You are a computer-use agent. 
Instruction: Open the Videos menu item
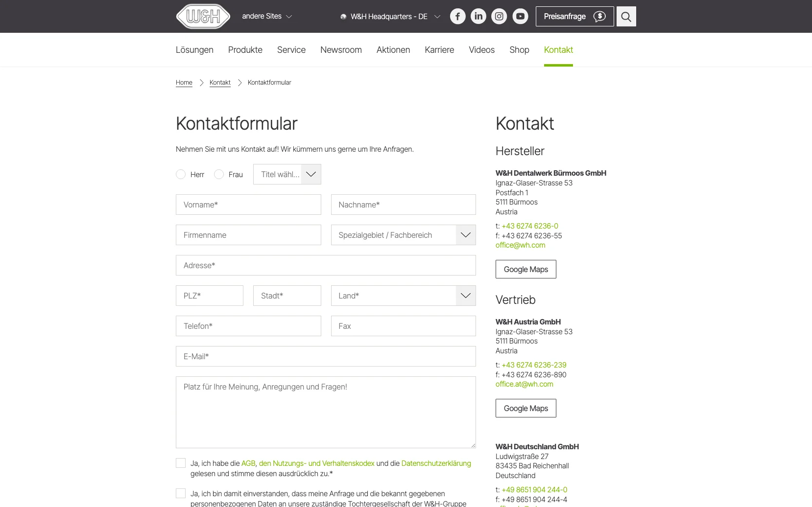tap(481, 50)
